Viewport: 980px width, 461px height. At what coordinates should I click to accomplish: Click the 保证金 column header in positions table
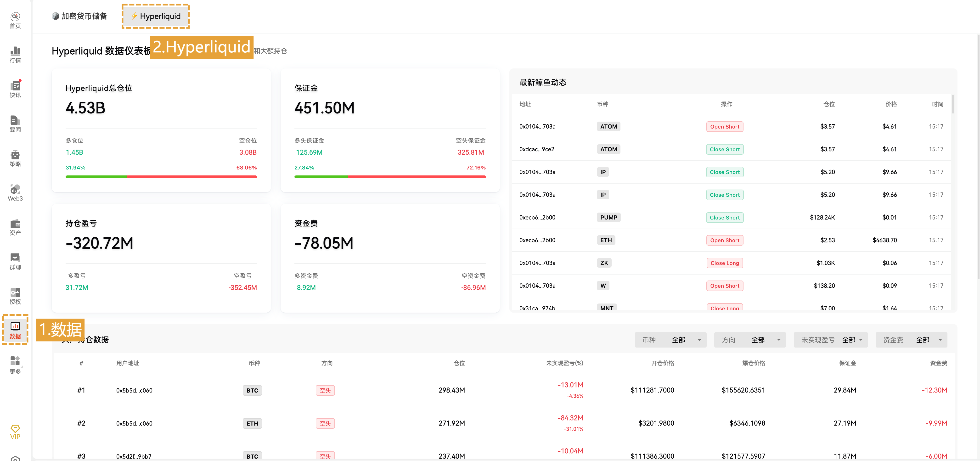[847, 363]
